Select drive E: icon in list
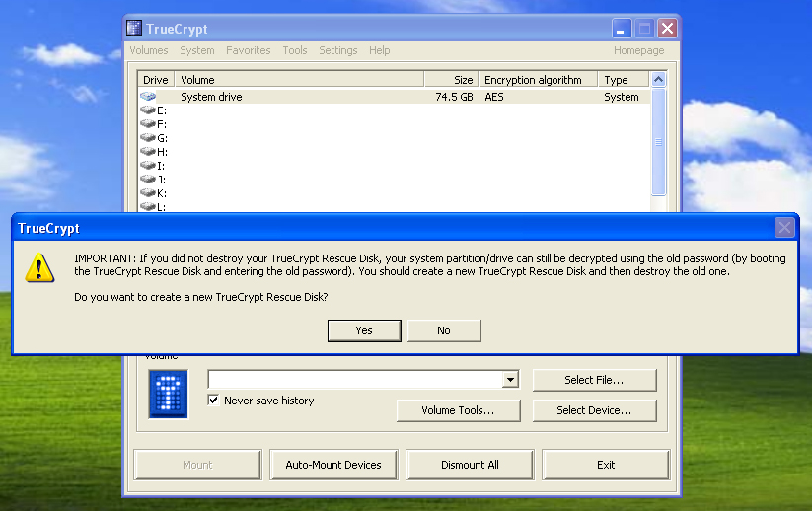Screen dimensions: 812x511 click(x=148, y=109)
